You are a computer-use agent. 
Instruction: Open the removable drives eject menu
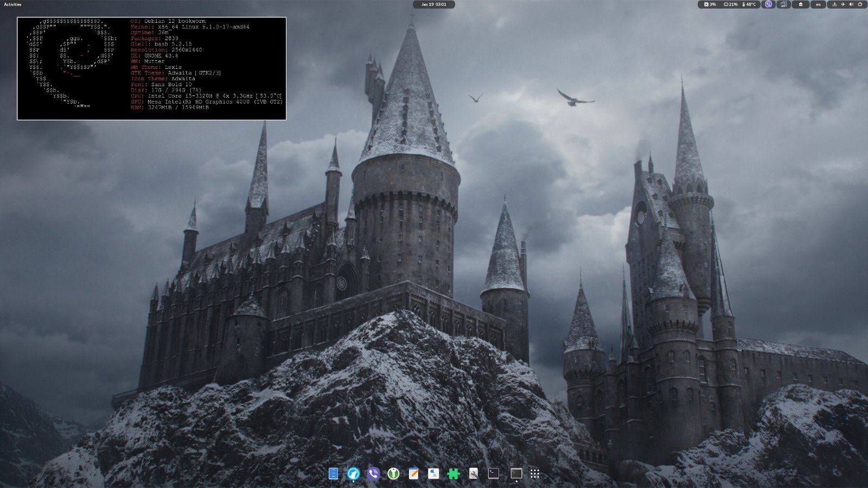pos(800,4)
